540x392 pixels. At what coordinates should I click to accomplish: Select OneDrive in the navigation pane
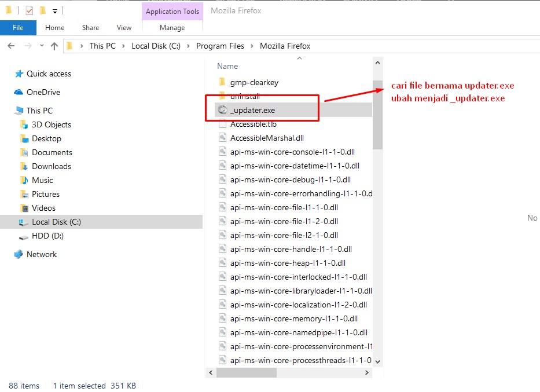[x=43, y=92]
